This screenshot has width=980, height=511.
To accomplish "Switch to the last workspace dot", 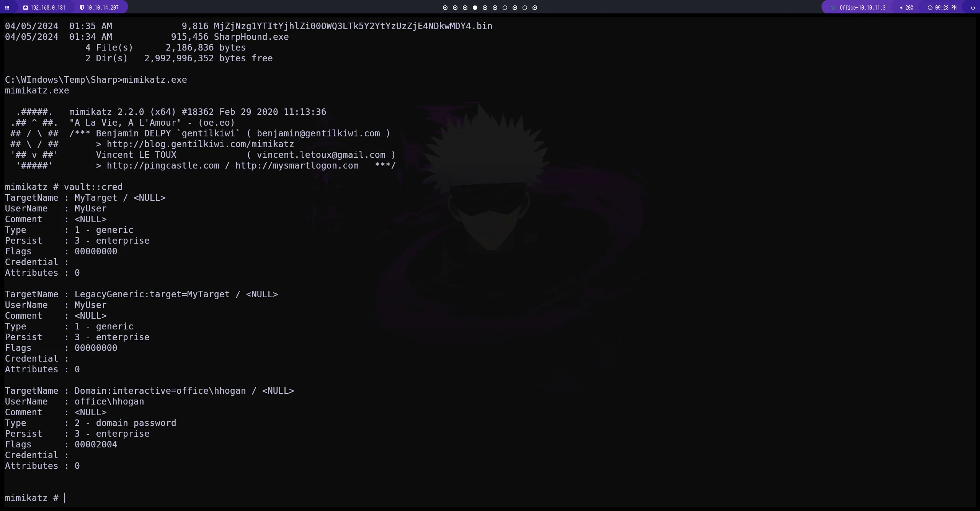I will [x=535, y=8].
